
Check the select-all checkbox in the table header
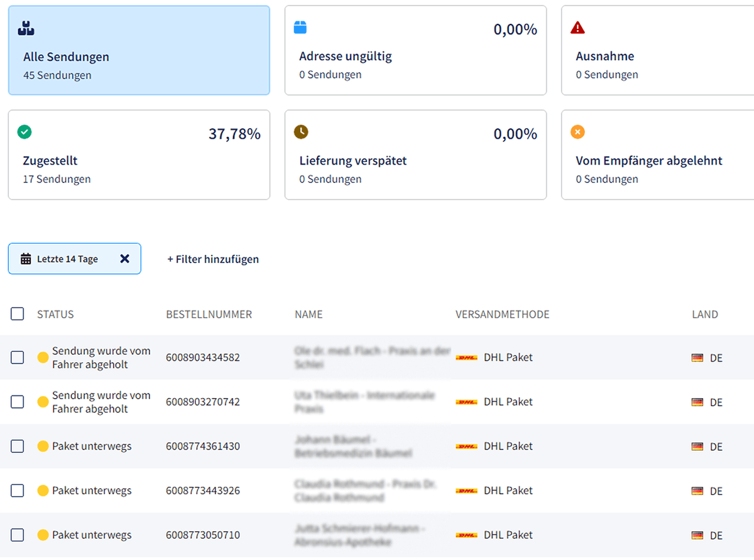(x=17, y=314)
